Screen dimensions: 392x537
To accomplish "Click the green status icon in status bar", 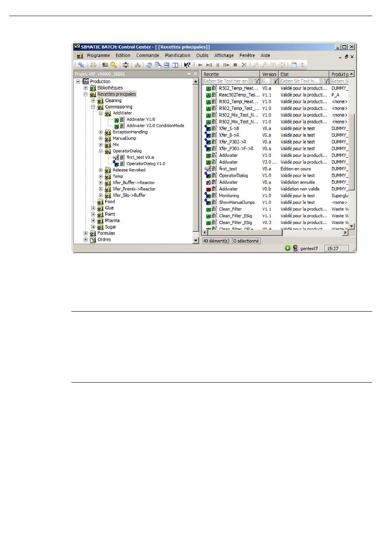I will [x=288, y=248].
